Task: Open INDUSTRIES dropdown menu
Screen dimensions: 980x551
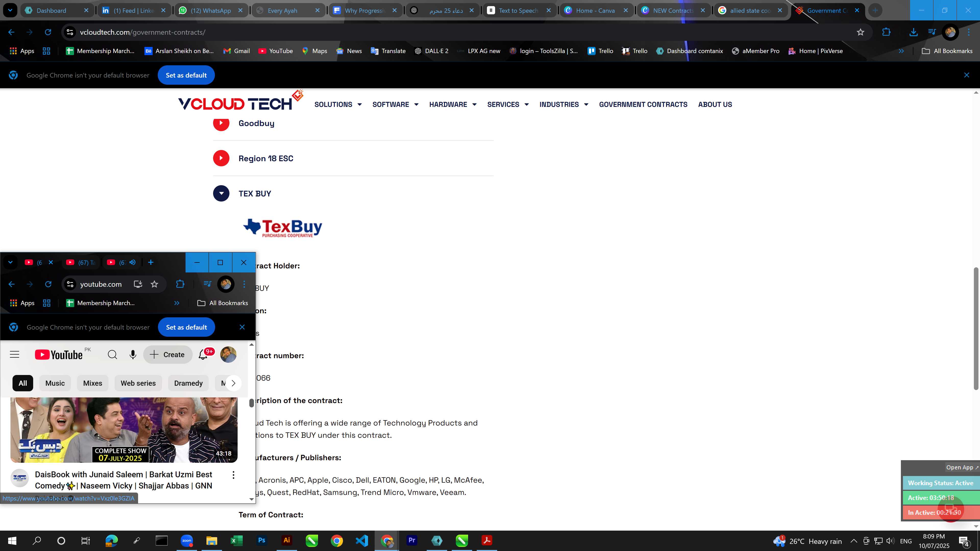Action: pyautogui.click(x=564, y=105)
